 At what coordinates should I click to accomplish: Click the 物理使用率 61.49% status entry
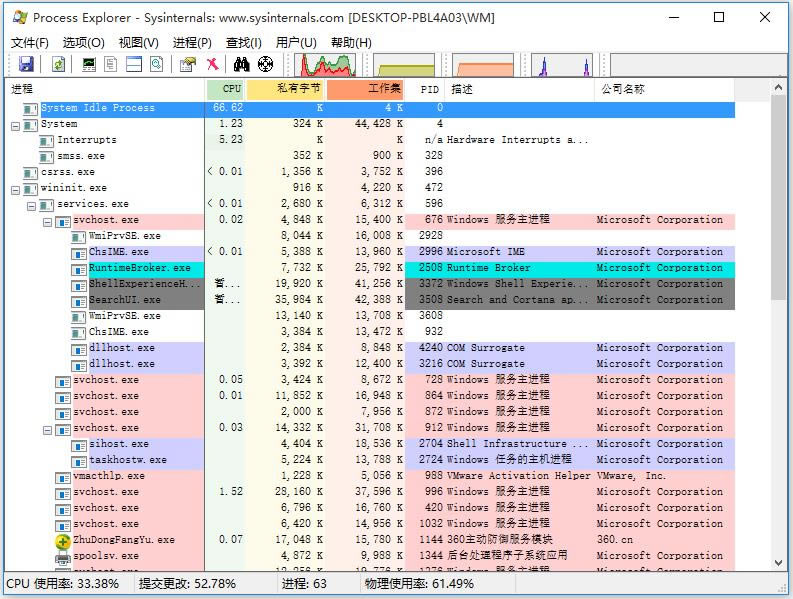[x=419, y=584]
